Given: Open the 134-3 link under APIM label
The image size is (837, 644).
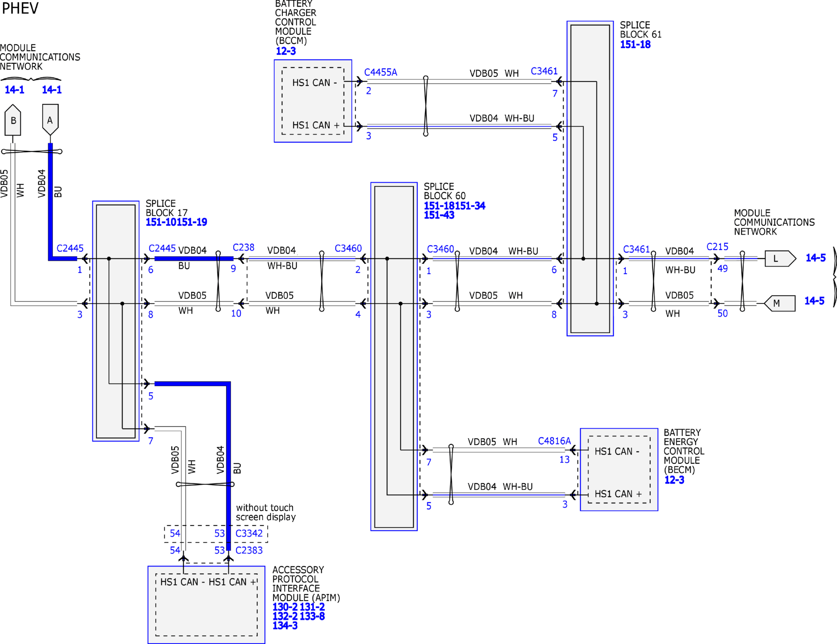Looking at the screenshot, I should pos(285,626).
